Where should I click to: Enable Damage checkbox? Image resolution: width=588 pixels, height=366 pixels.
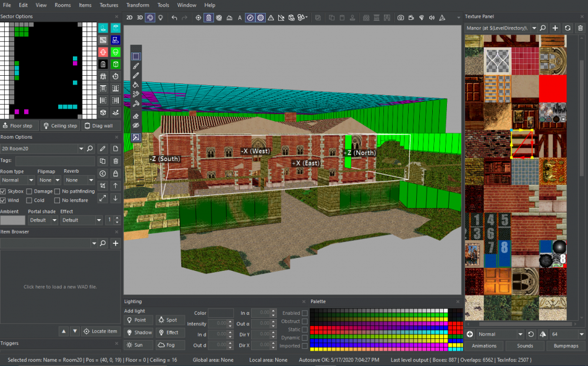29,191
